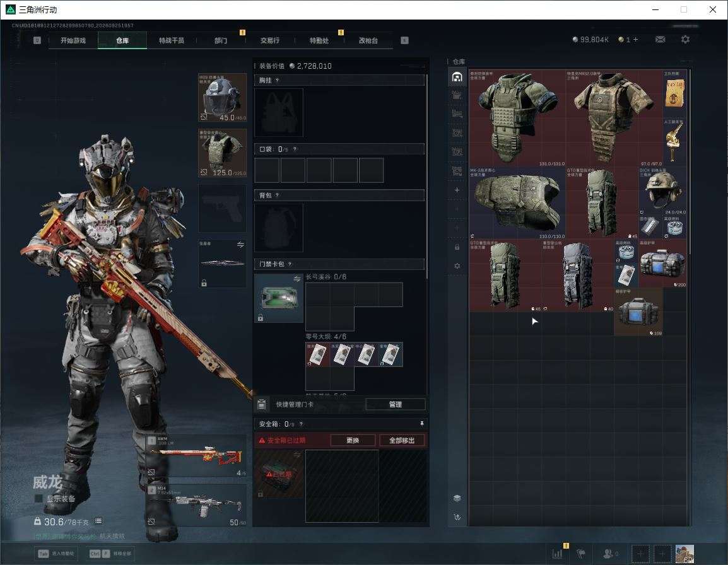Open the 开始游戏 tab
728x565 pixels.
[x=73, y=40]
